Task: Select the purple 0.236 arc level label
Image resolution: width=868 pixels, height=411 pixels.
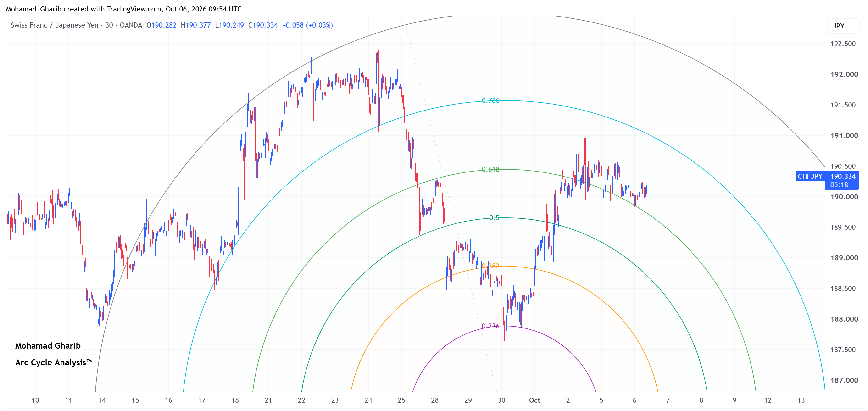Action: [490, 326]
